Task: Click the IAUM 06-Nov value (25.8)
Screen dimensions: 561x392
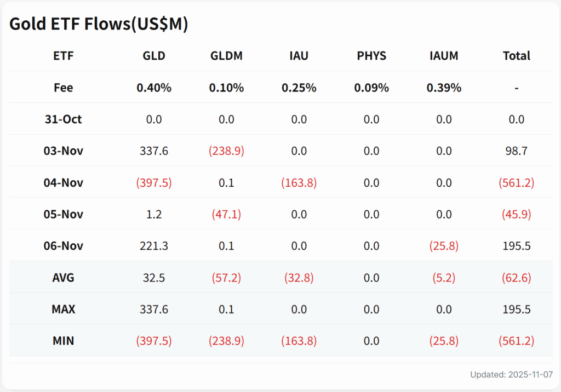Action: pyautogui.click(x=444, y=246)
